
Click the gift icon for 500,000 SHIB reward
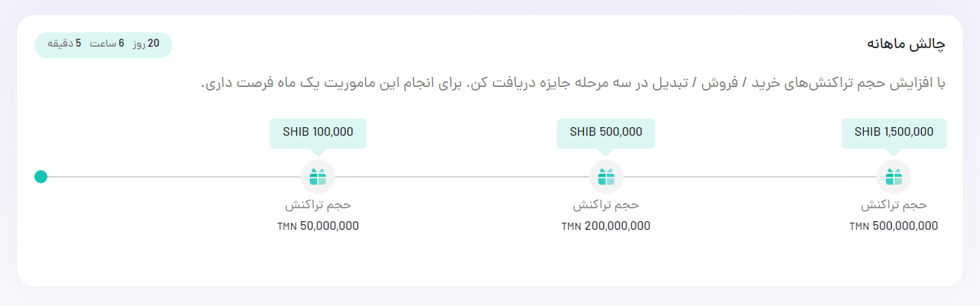click(606, 177)
